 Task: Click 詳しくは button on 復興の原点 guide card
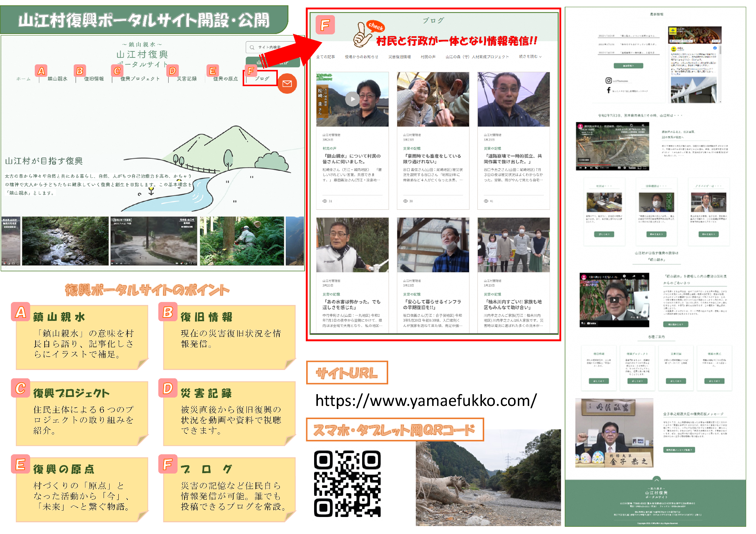714,381
